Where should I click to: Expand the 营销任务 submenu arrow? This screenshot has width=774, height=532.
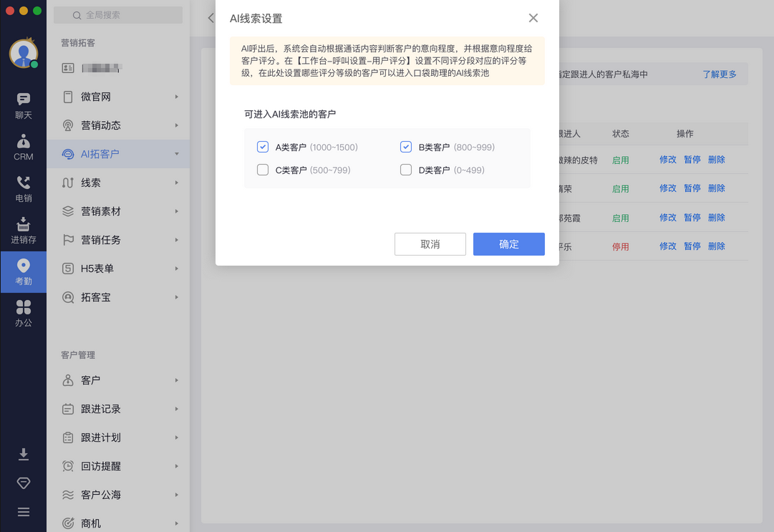coord(176,240)
